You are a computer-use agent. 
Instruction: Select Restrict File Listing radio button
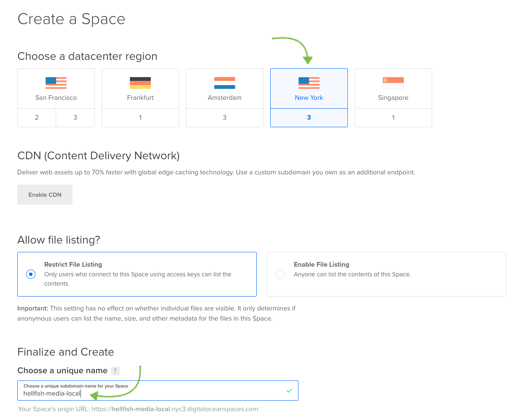coord(31,274)
